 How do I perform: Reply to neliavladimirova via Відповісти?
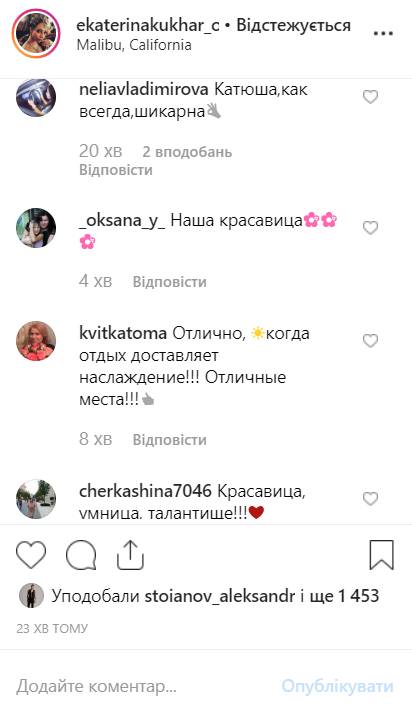116,170
